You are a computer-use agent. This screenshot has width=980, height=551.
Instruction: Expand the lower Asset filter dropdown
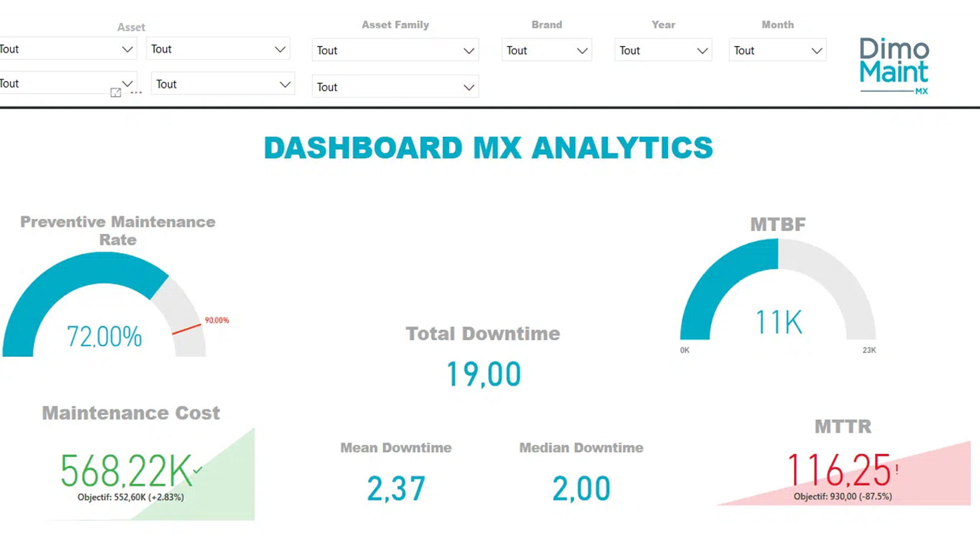[64, 83]
